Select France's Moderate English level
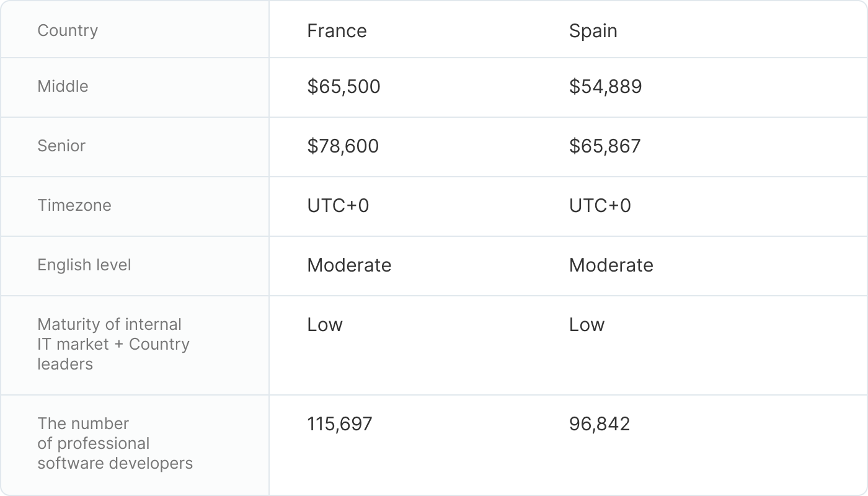Viewport: 868px width, 496px height. pyautogui.click(x=349, y=265)
